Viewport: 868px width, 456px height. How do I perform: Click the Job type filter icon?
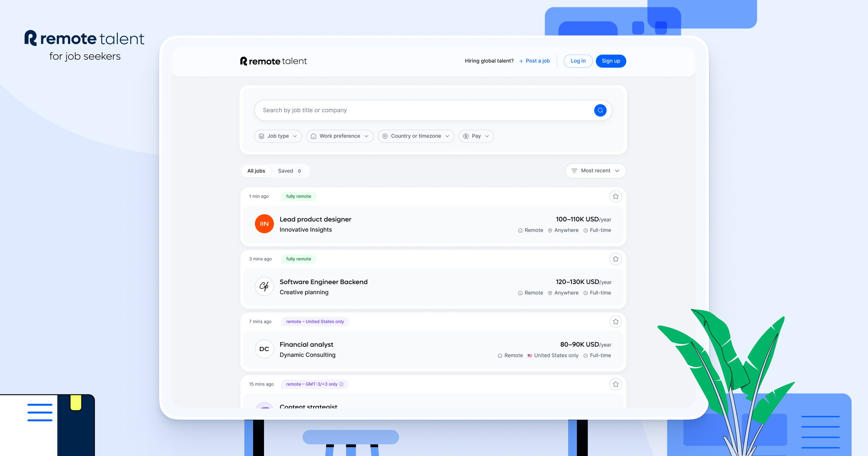(262, 136)
